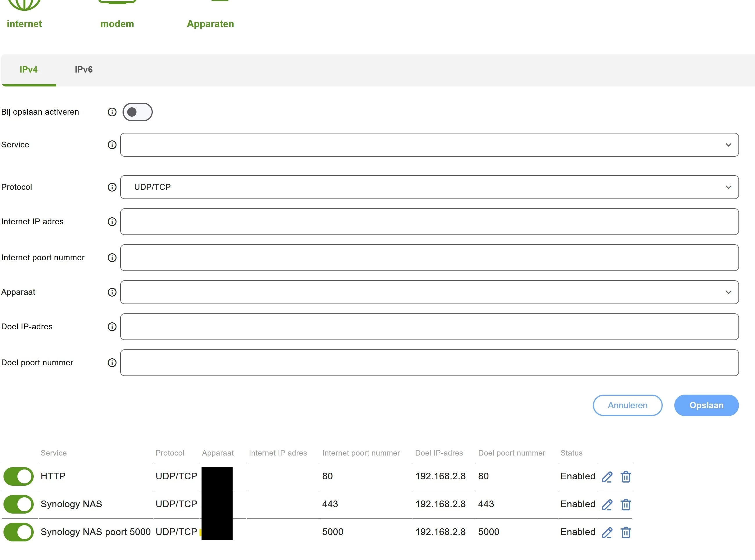
Task: Disable the HTTP rule toggle
Action: pos(19,476)
